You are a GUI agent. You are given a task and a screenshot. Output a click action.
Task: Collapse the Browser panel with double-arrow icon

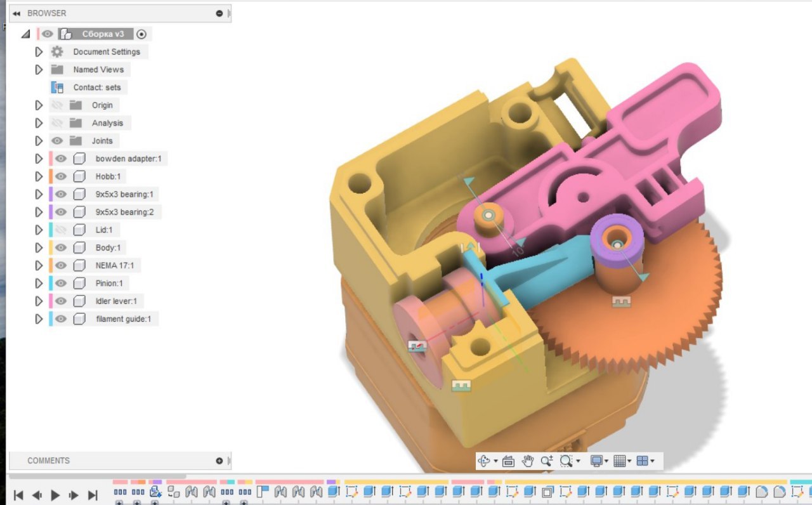click(16, 13)
